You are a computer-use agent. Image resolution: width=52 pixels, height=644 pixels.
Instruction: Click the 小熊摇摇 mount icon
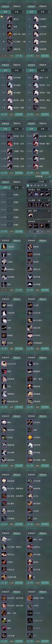pyautogui.click(x=4, y=247)
